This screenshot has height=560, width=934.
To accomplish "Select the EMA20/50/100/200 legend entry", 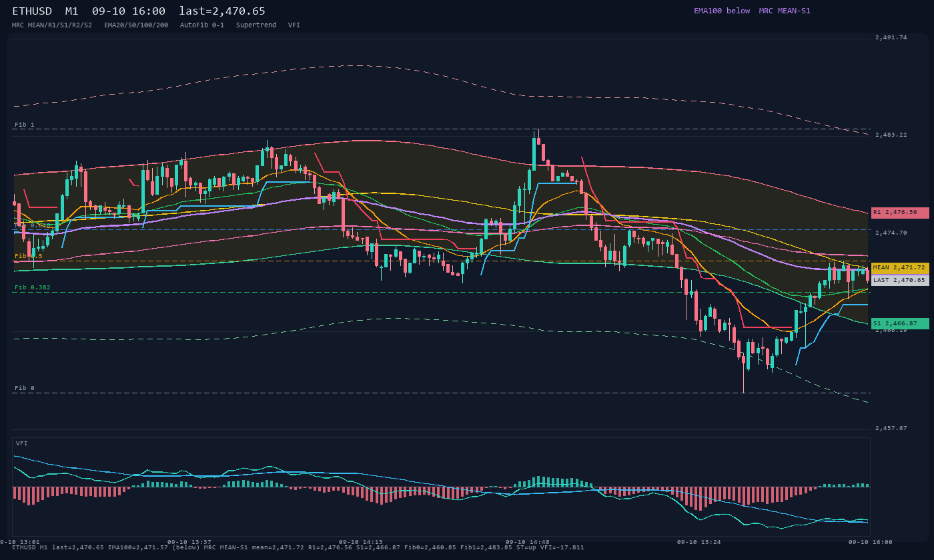I will click(x=136, y=25).
